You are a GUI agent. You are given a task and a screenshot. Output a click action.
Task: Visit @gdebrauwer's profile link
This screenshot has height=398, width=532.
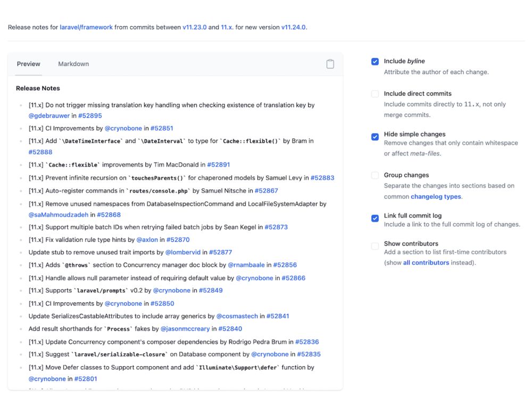pyautogui.click(x=49, y=116)
